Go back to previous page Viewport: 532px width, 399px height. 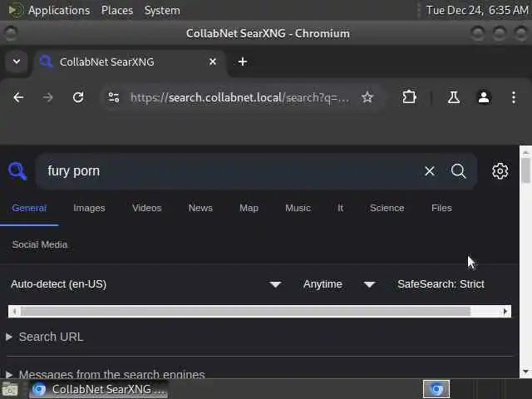coord(18,98)
